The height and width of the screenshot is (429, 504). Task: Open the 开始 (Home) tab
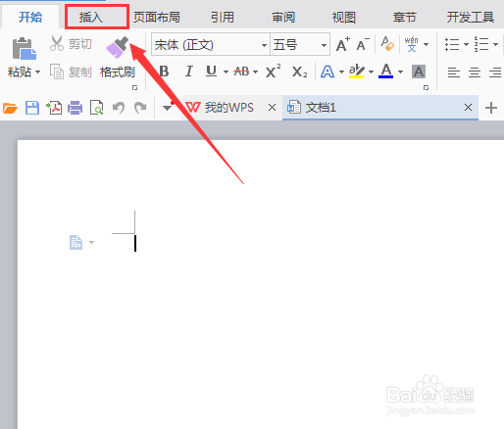click(x=30, y=17)
